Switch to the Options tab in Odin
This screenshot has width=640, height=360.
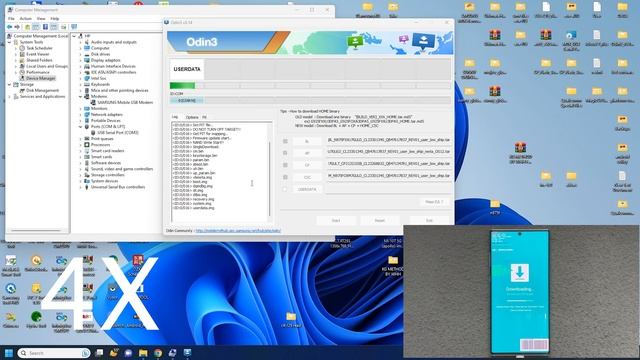click(191, 117)
